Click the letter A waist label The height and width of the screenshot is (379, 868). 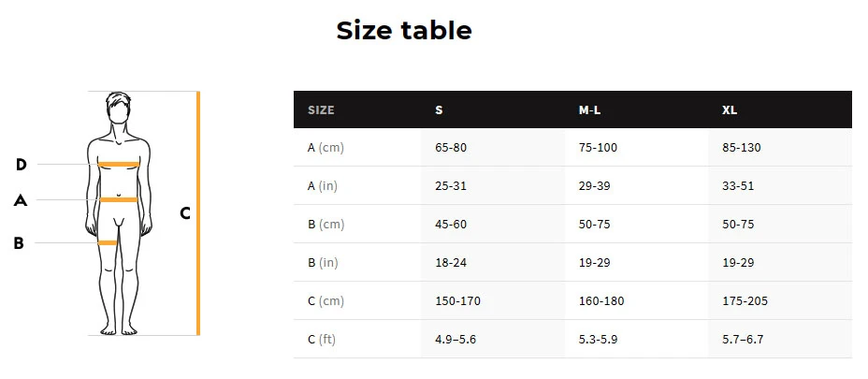click(x=22, y=200)
